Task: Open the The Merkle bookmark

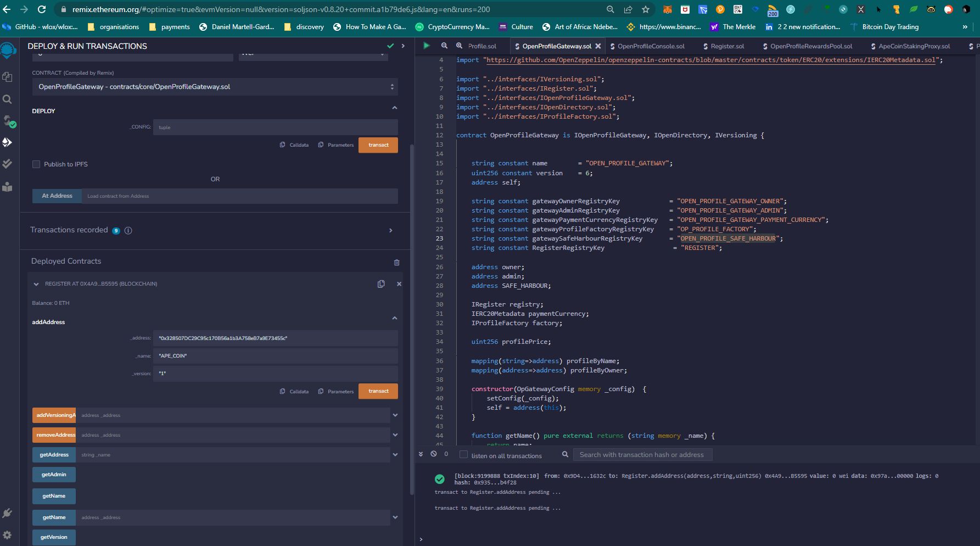Action: click(x=732, y=27)
